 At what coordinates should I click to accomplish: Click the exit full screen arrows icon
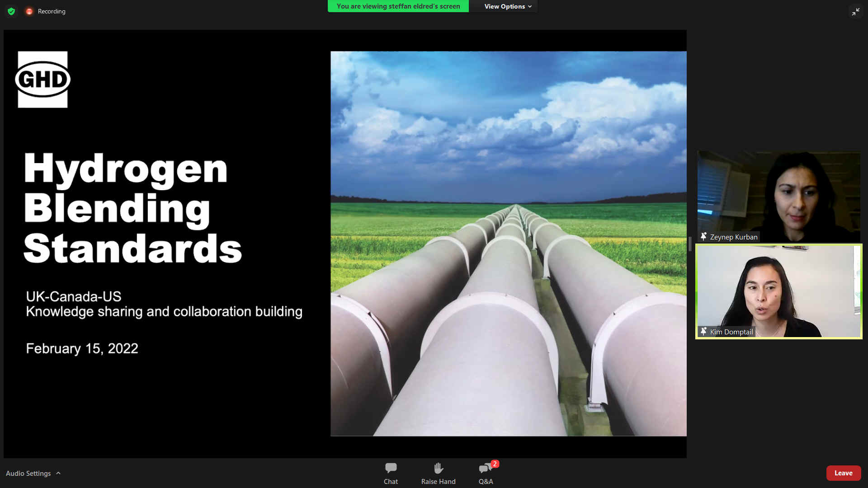pyautogui.click(x=856, y=12)
